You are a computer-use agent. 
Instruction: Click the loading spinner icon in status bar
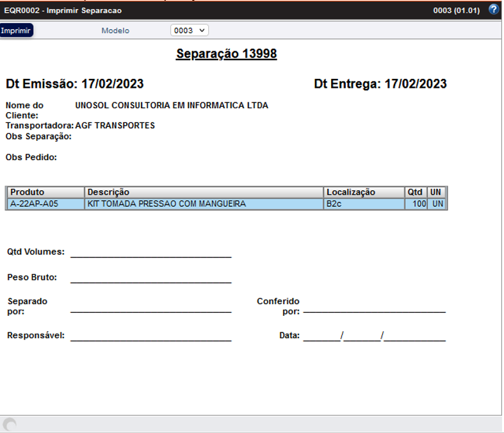tap(10, 425)
